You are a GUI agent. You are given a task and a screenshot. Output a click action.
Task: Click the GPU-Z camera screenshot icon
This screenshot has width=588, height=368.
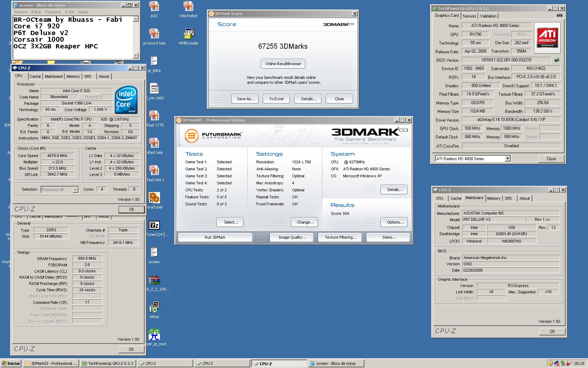[559, 15]
